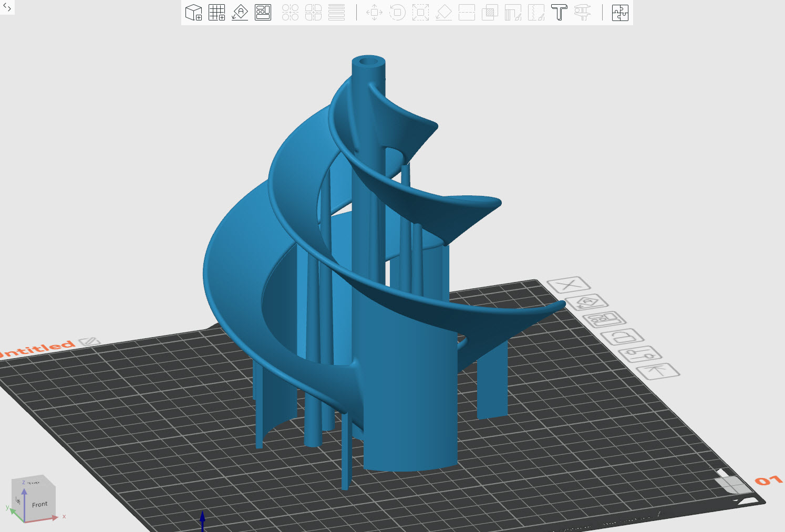
Task: Click Front face of view cube
Action: coord(39,505)
